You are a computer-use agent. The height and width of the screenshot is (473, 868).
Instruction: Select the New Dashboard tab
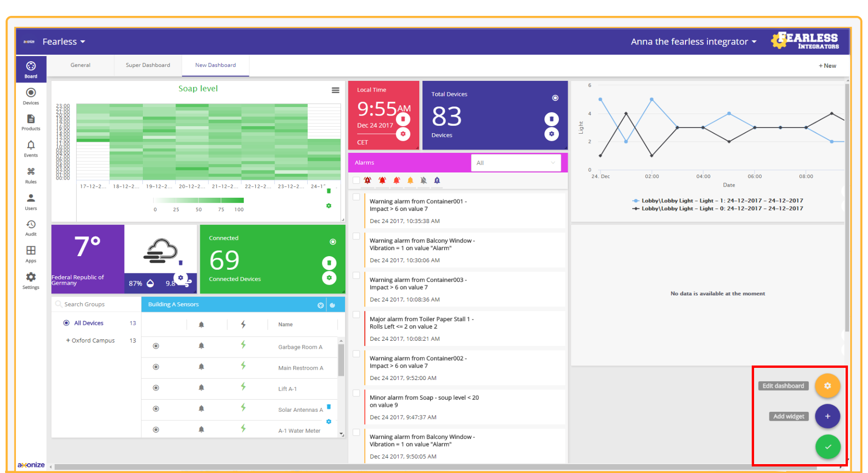[x=215, y=65]
